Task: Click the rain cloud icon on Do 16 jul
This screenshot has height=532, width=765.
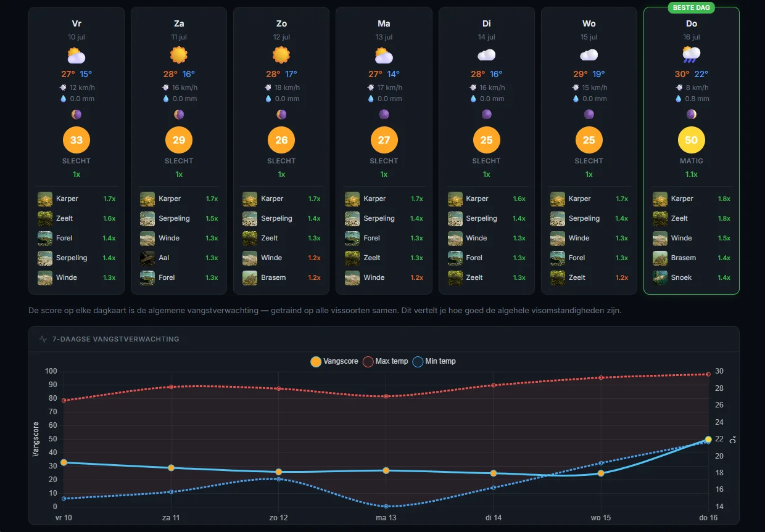Action: click(x=691, y=55)
